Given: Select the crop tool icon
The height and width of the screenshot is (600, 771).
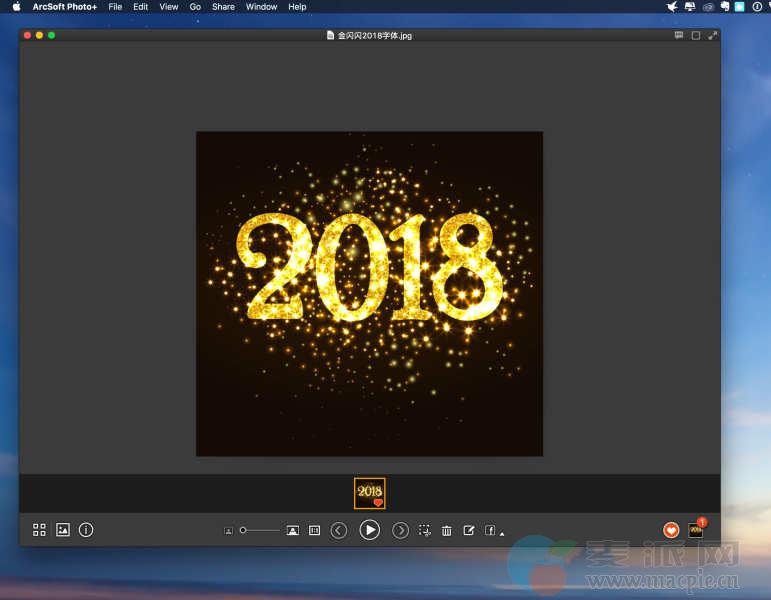Looking at the screenshot, I should pos(425,530).
